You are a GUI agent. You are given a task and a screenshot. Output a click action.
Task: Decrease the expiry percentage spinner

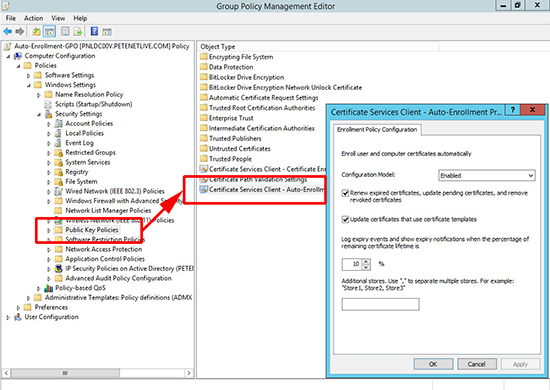click(x=366, y=267)
